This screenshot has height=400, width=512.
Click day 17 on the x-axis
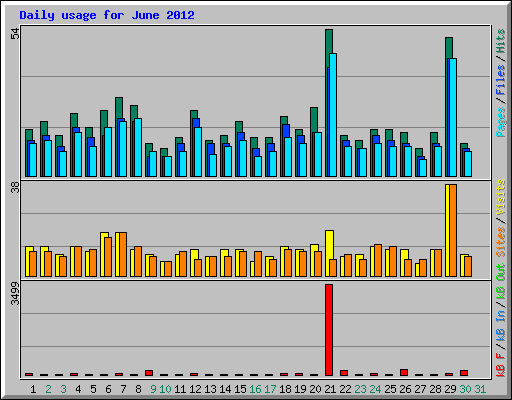(x=270, y=389)
